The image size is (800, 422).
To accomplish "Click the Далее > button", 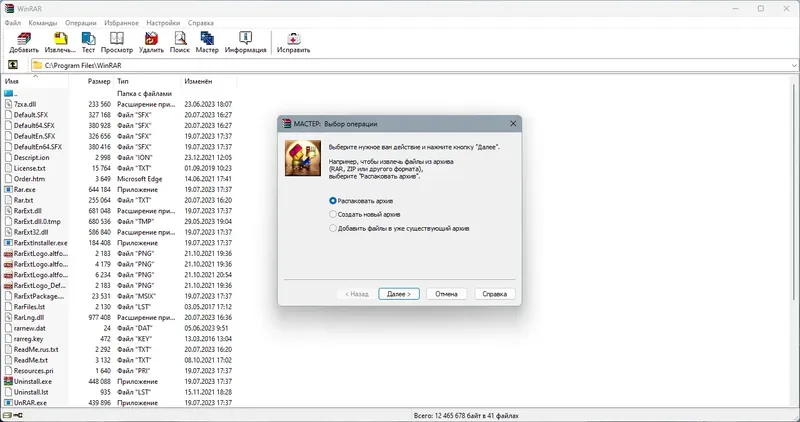I will click(x=399, y=294).
